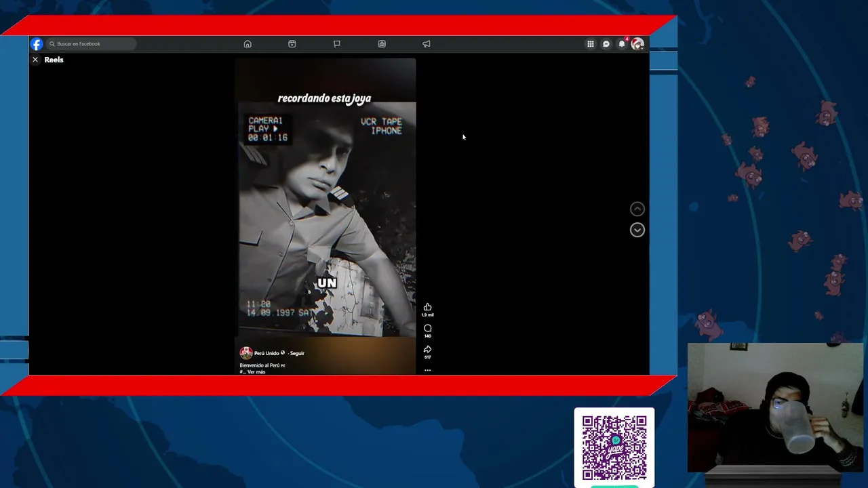The image size is (868, 488).
Task: Open the Home feed icon
Action: [x=248, y=44]
